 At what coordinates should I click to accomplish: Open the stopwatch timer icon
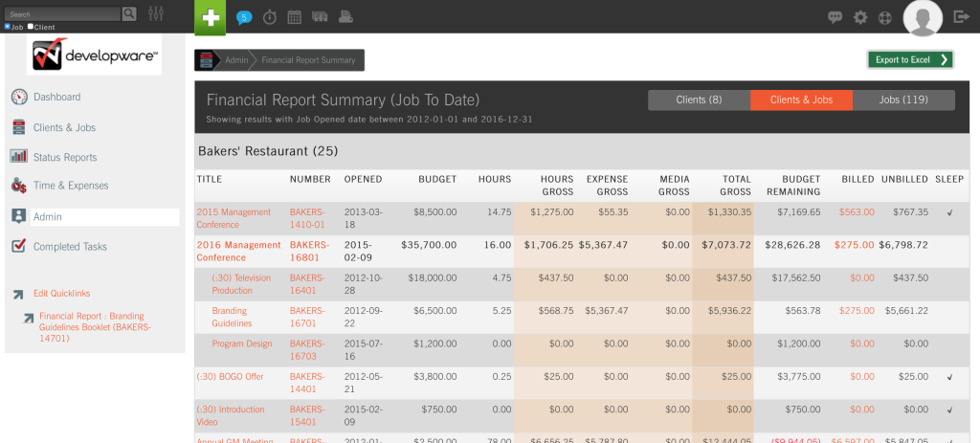[x=270, y=17]
